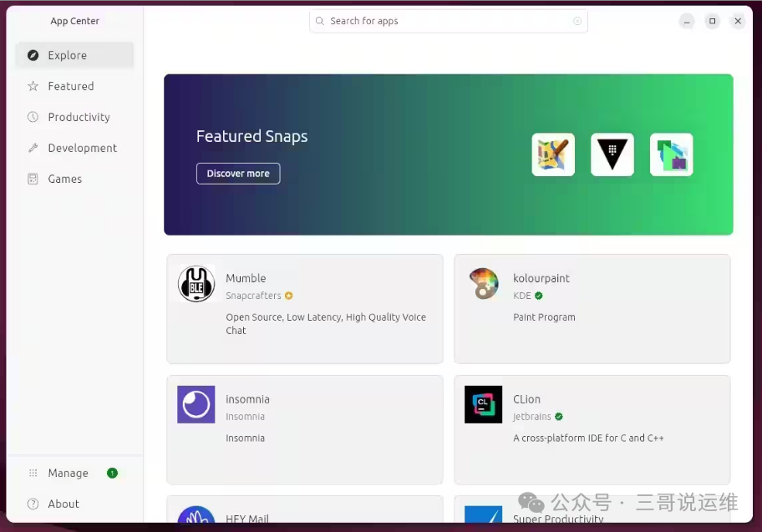Open the kolourpaint app card
The width and height of the screenshot is (762, 532).
click(x=592, y=309)
